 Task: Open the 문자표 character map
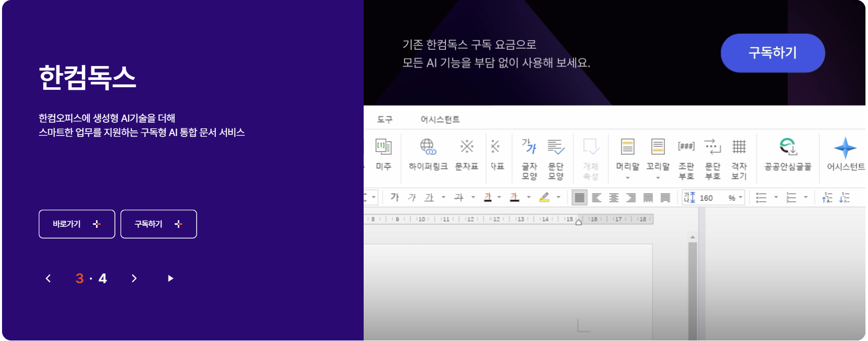467,154
